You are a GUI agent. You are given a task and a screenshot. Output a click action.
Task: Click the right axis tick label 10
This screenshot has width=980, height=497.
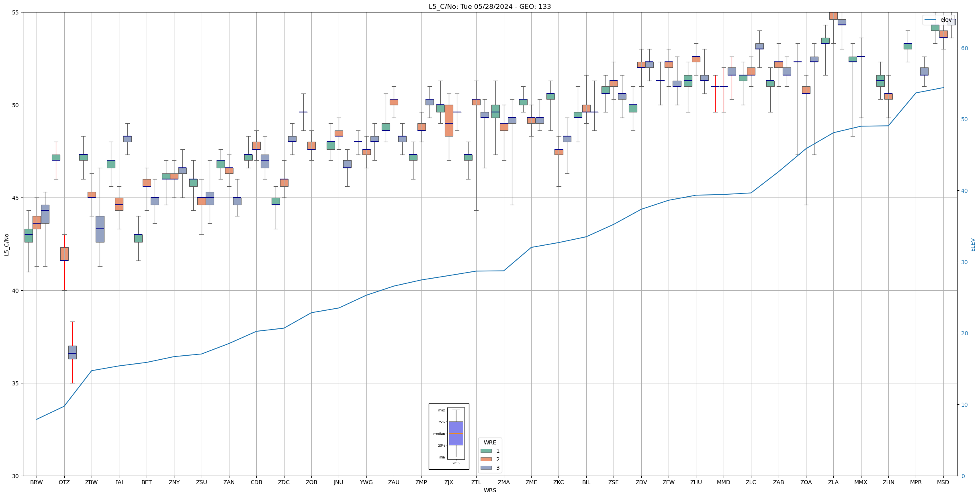pyautogui.click(x=964, y=405)
